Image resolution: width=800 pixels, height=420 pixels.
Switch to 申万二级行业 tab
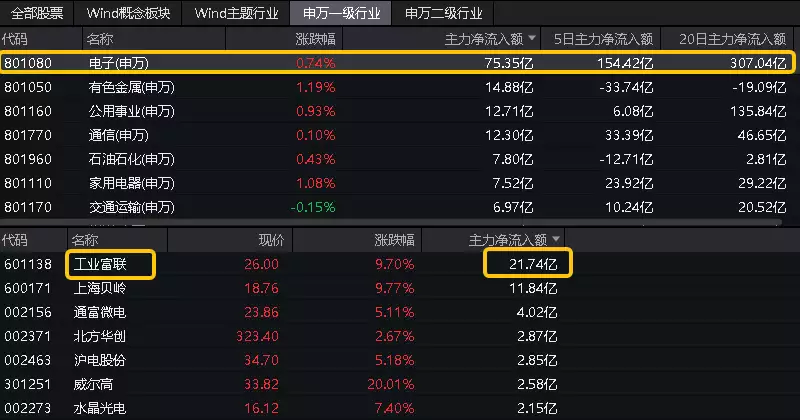pos(443,13)
